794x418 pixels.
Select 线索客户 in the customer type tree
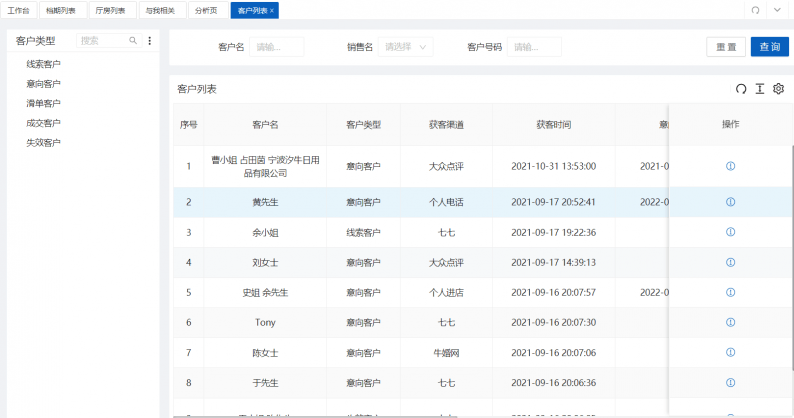(x=44, y=64)
